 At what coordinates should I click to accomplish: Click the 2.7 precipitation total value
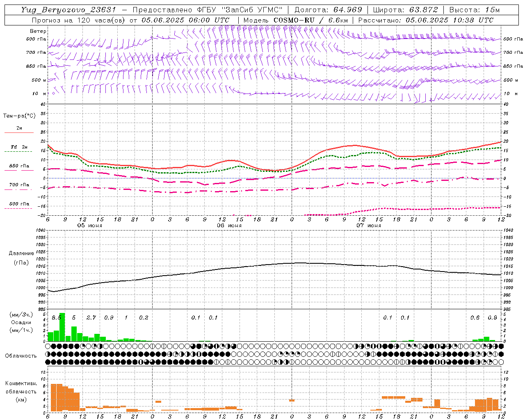coord(91,318)
